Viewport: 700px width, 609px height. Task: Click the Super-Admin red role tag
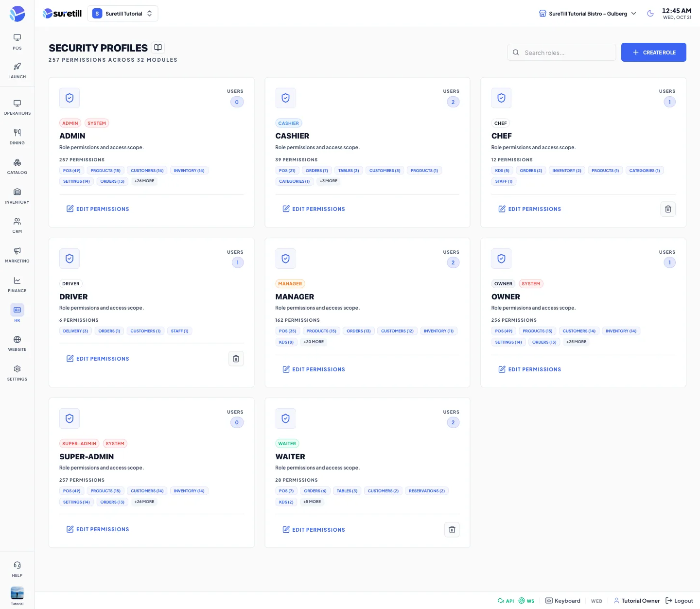[79, 443]
